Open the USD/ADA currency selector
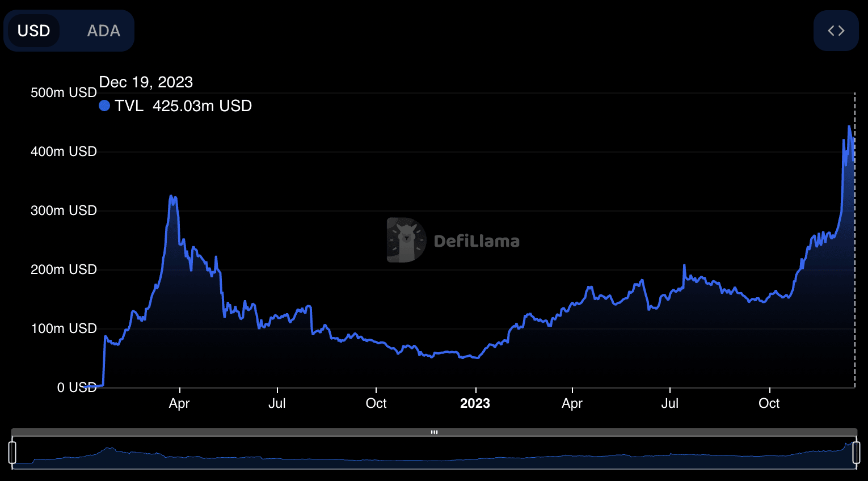This screenshot has height=481, width=868. (x=69, y=31)
